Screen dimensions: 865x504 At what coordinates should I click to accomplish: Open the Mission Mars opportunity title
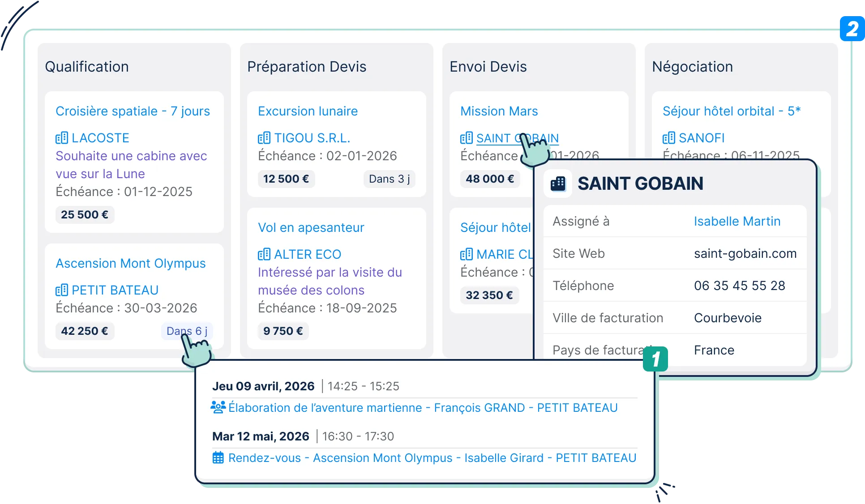pos(499,111)
